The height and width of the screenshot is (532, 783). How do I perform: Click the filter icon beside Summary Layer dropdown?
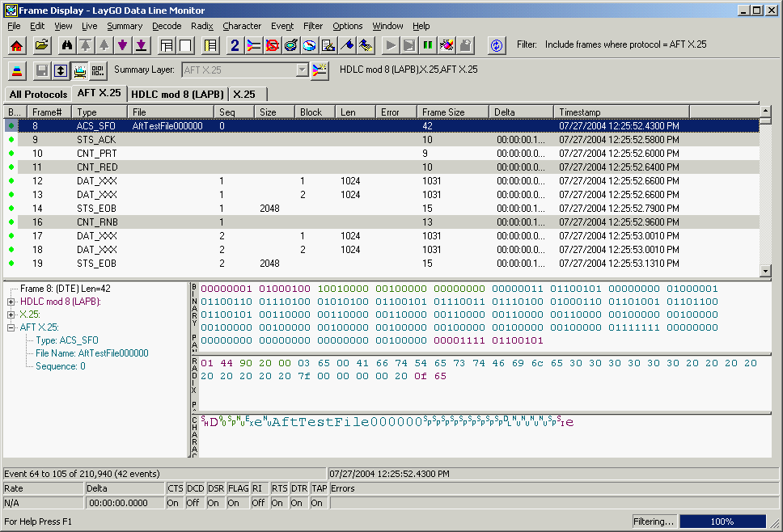coord(320,70)
